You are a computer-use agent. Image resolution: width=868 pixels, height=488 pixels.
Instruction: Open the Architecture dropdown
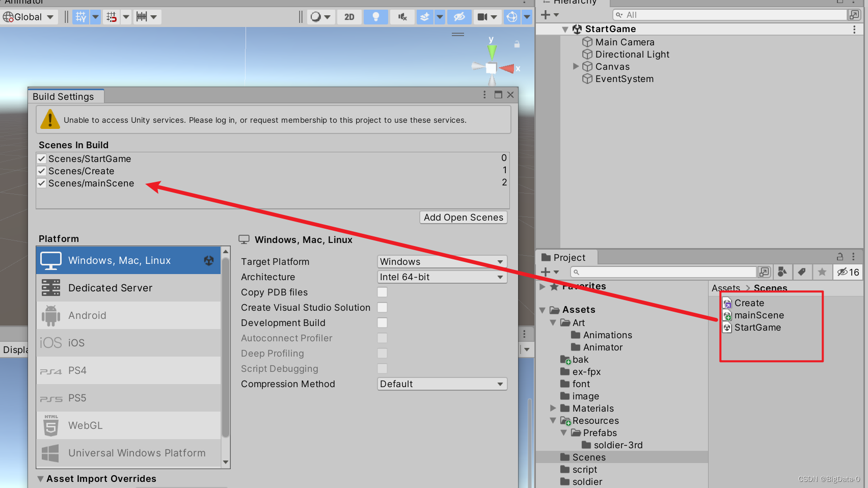(x=442, y=277)
